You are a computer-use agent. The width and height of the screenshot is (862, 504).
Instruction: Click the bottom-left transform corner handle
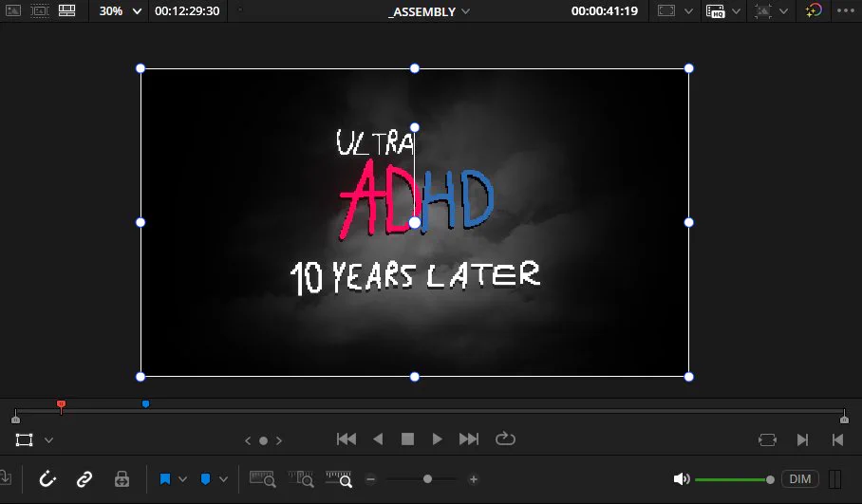141,377
